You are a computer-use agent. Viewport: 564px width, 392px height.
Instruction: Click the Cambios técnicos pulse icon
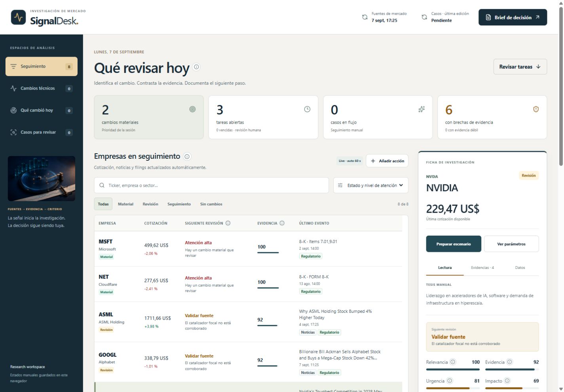tap(13, 88)
